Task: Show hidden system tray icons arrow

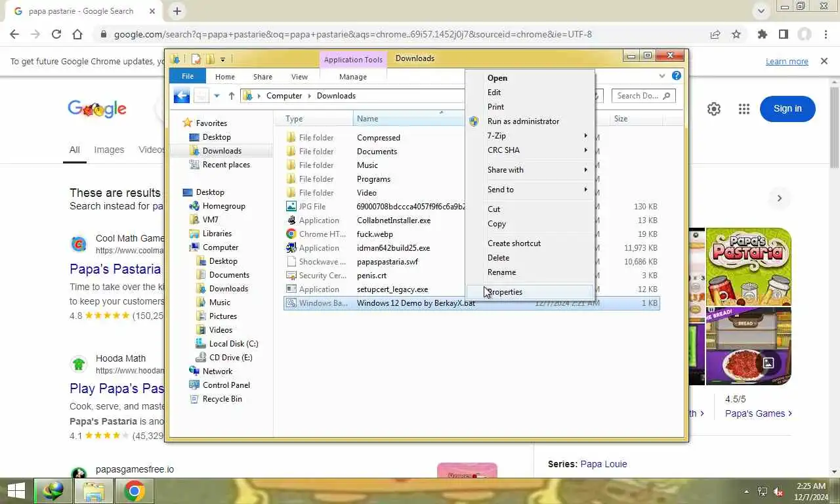Action: (x=746, y=492)
